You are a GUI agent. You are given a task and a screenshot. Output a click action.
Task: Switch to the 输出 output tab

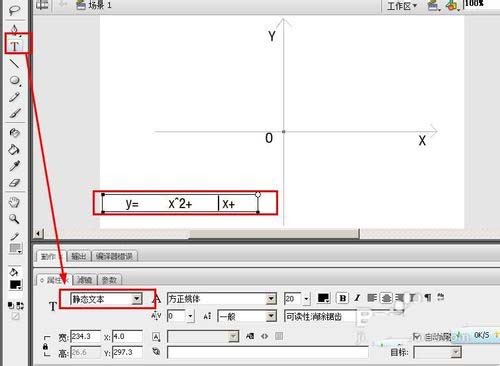[x=79, y=256]
